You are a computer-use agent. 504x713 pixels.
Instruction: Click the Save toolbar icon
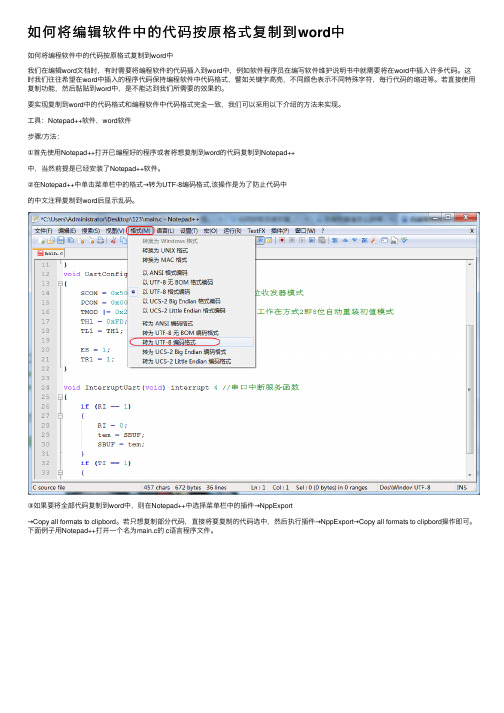[60, 241]
